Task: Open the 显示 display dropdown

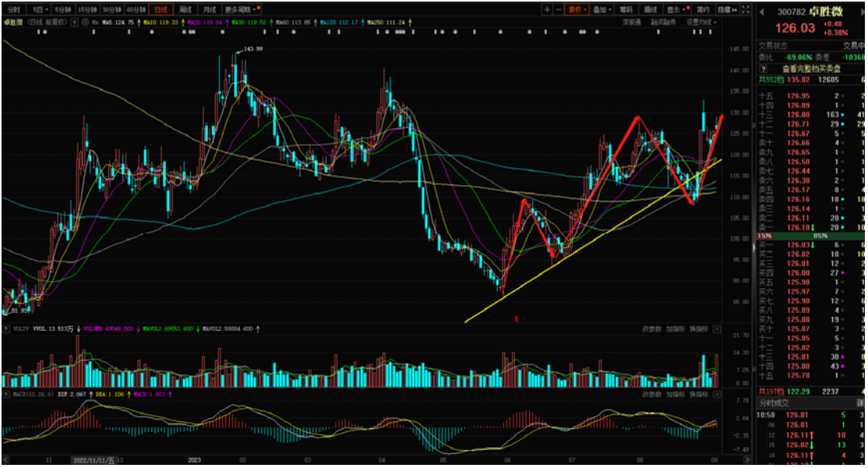Action: pyautogui.click(x=678, y=9)
